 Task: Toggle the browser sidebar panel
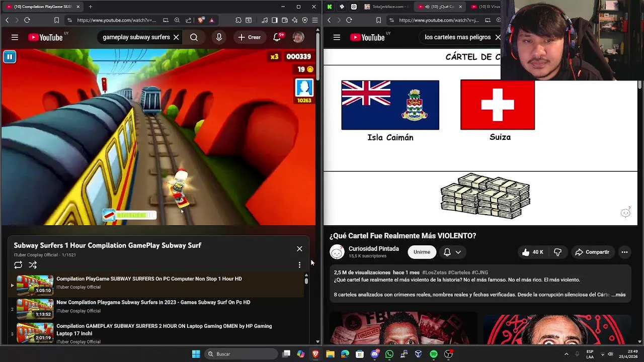(275, 20)
